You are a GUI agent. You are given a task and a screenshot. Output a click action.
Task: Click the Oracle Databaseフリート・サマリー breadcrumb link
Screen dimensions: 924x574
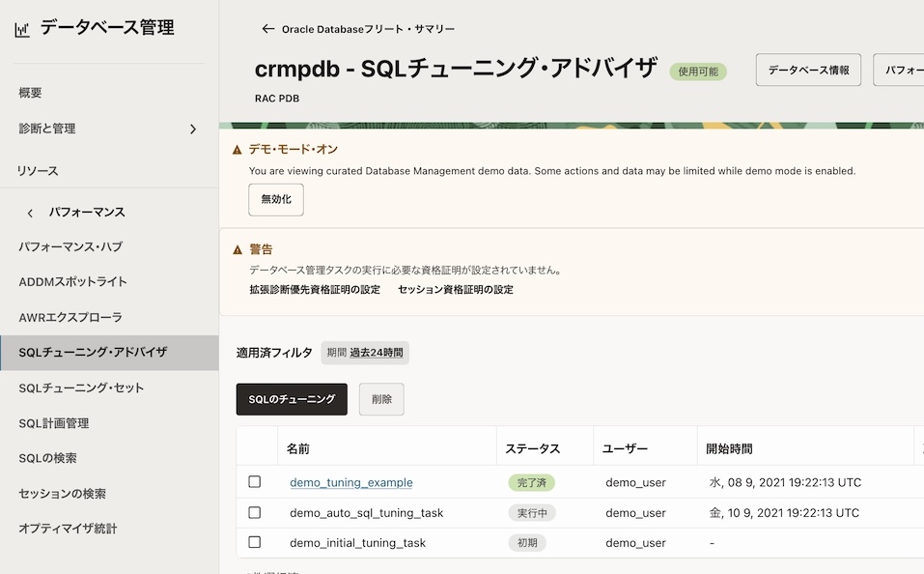coord(368,29)
